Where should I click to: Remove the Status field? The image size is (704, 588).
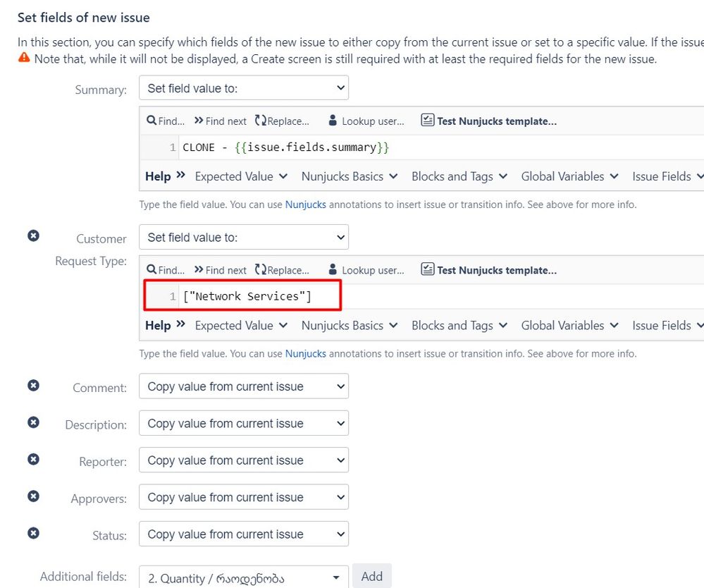click(34, 533)
